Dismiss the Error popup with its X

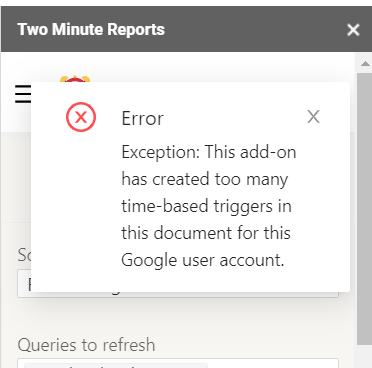click(313, 117)
